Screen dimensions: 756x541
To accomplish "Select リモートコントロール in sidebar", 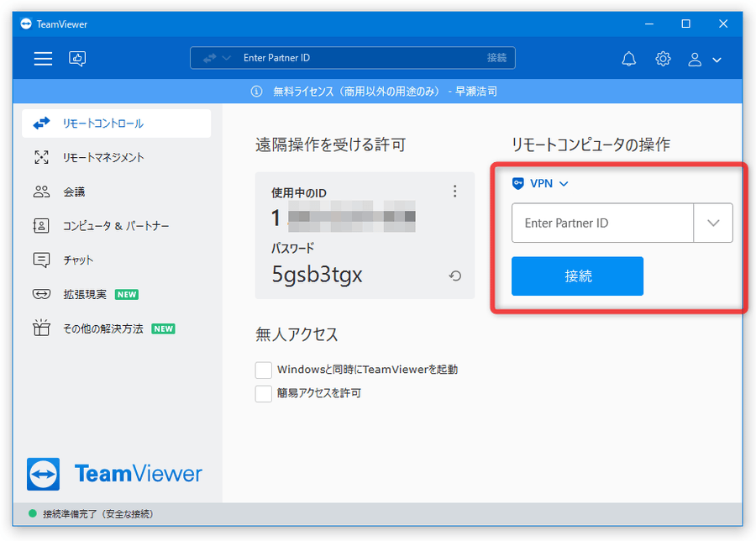I will coord(116,123).
